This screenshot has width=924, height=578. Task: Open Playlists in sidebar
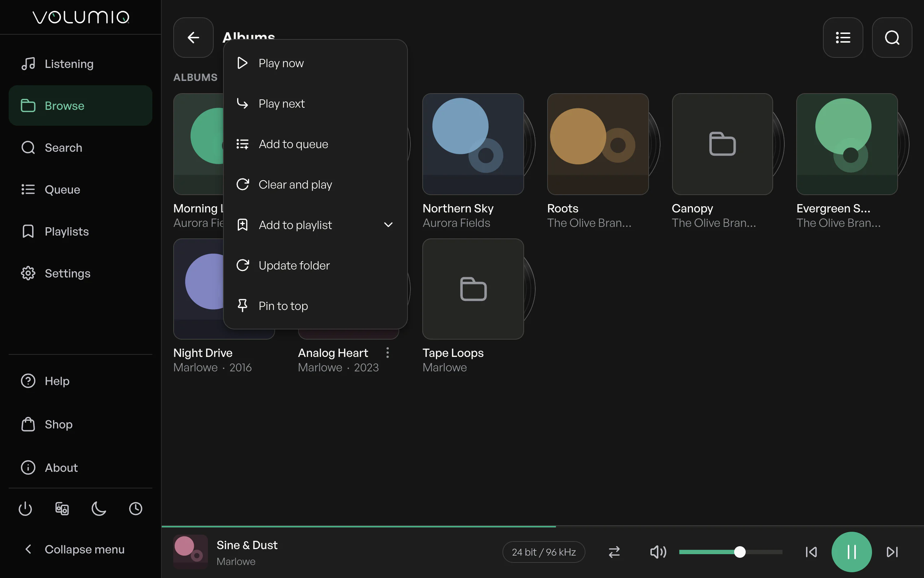tap(80, 231)
